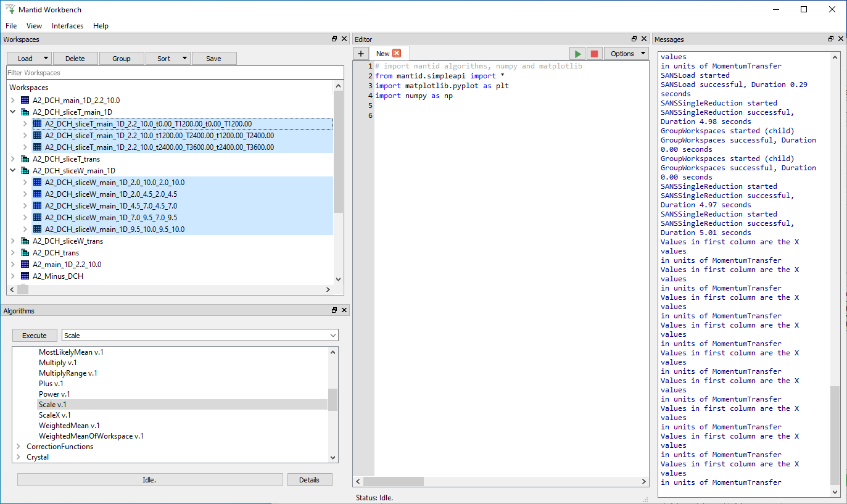Image resolution: width=847 pixels, height=504 pixels.
Task: Close the Messages panel
Action: pos(841,39)
